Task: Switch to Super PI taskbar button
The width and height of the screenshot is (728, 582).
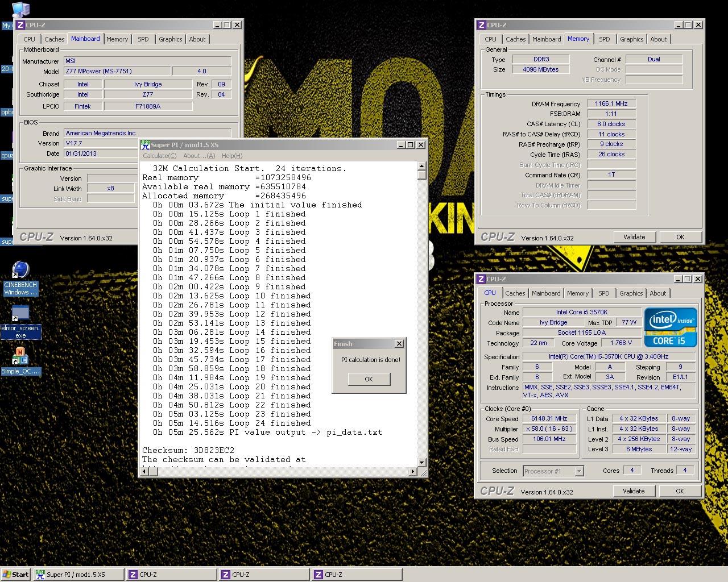Action: click(x=78, y=574)
